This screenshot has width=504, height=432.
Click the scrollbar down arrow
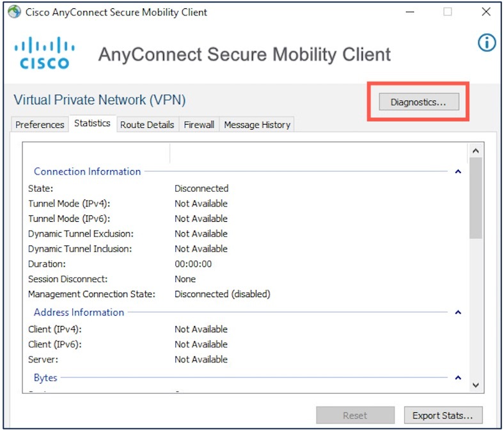[476, 385]
